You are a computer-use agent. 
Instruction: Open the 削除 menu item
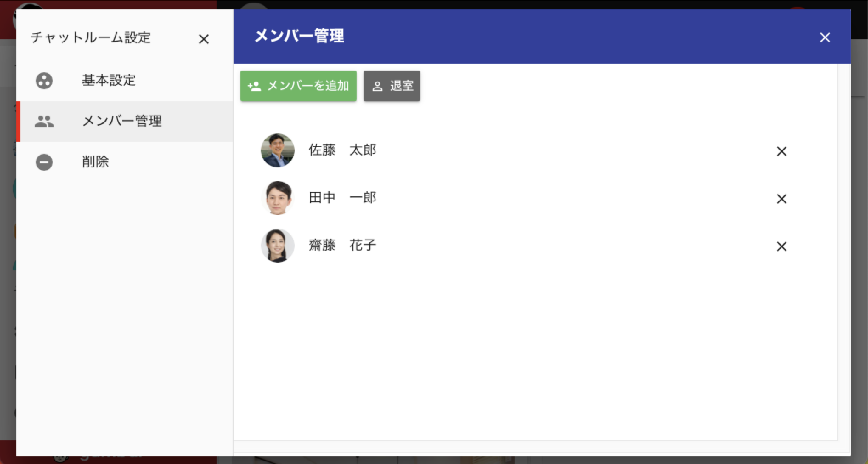point(124,162)
